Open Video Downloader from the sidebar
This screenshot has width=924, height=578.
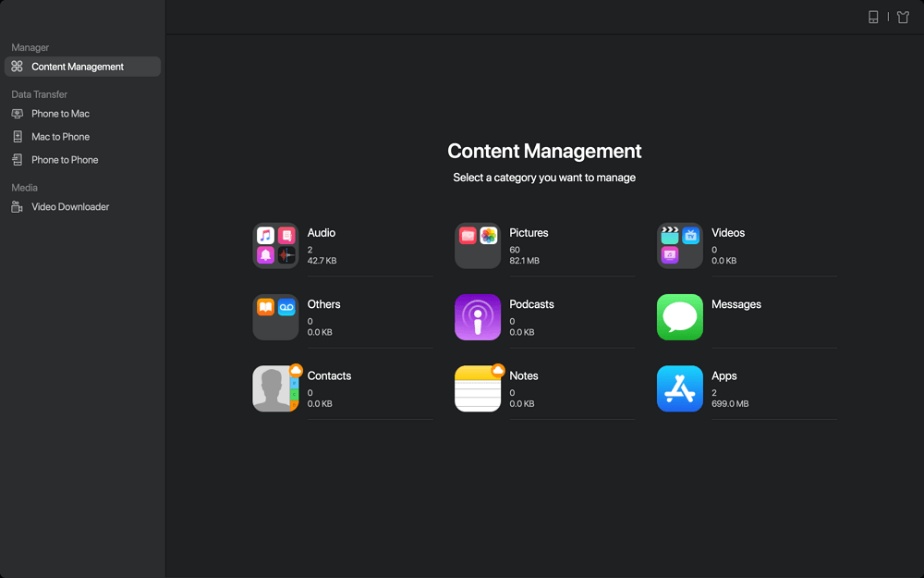(x=70, y=206)
